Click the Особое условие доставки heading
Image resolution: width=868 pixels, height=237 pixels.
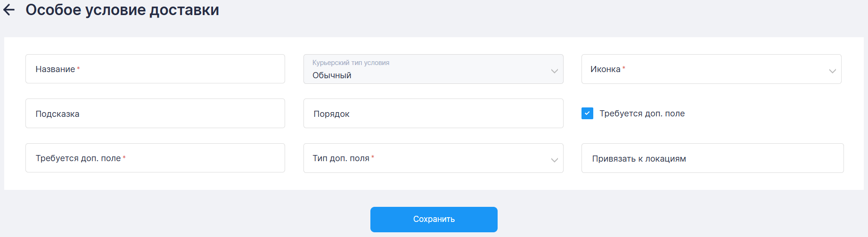point(122,10)
